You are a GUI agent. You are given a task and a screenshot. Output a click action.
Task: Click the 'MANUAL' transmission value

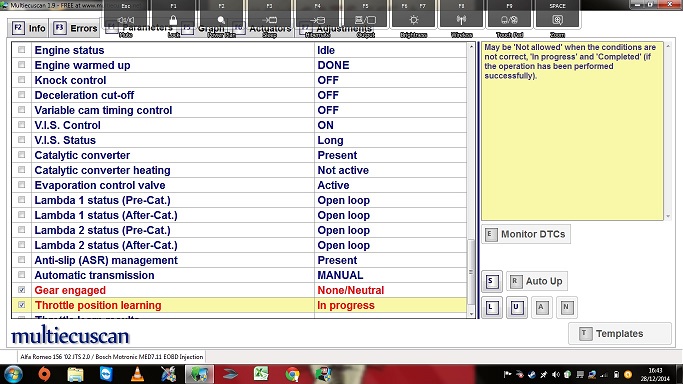[340, 275]
